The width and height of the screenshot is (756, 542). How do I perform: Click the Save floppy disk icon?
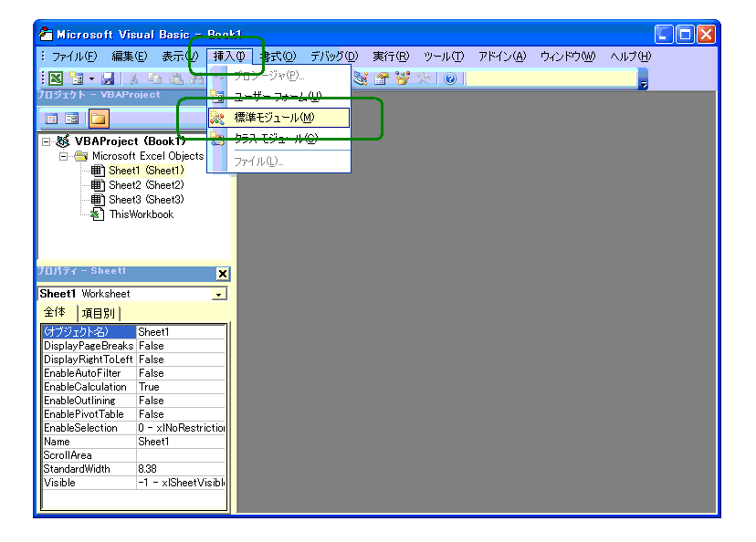[108, 78]
